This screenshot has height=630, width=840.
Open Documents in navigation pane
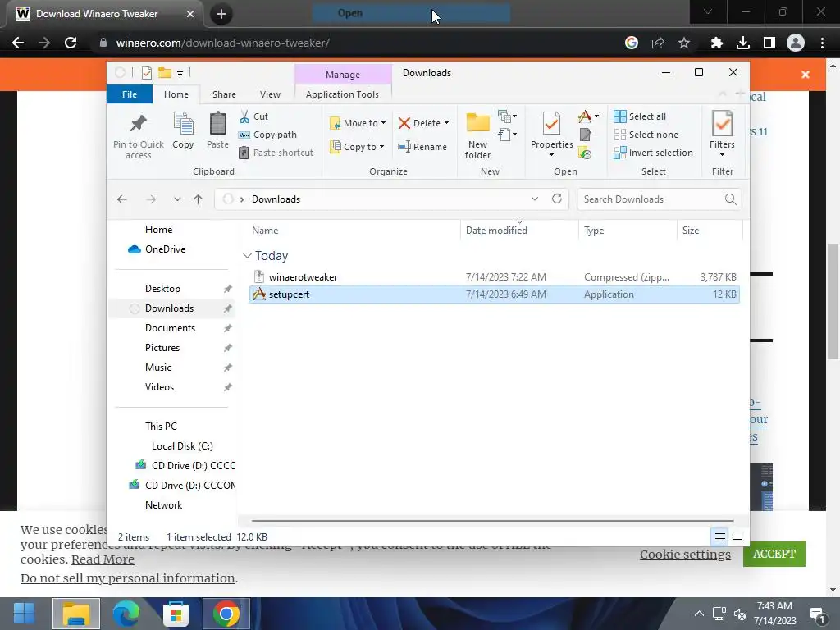[171, 328]
